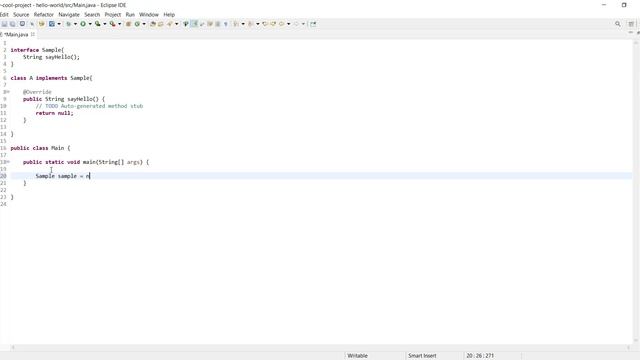Open the New Java Class dropdown arrow
The image size is (640, 360).
coord(144,24)
